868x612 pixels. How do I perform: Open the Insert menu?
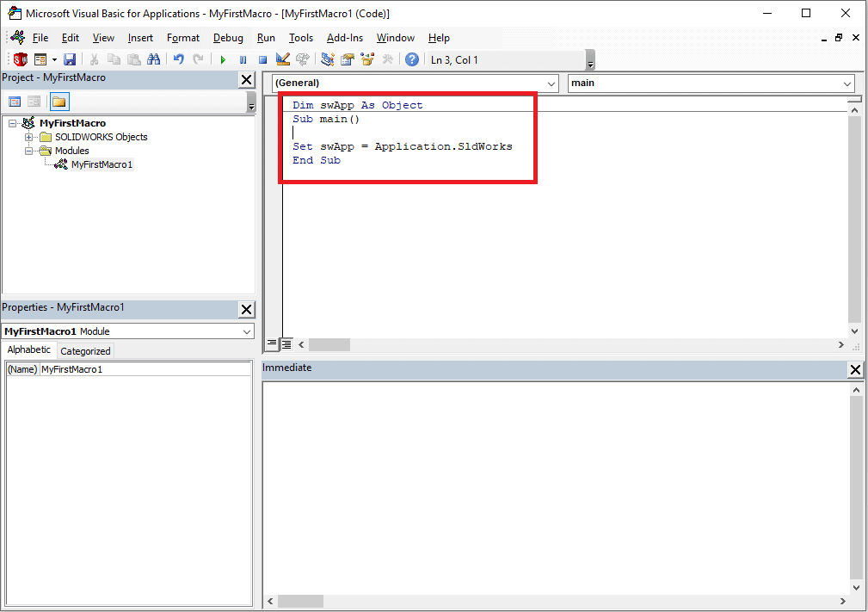140,38
